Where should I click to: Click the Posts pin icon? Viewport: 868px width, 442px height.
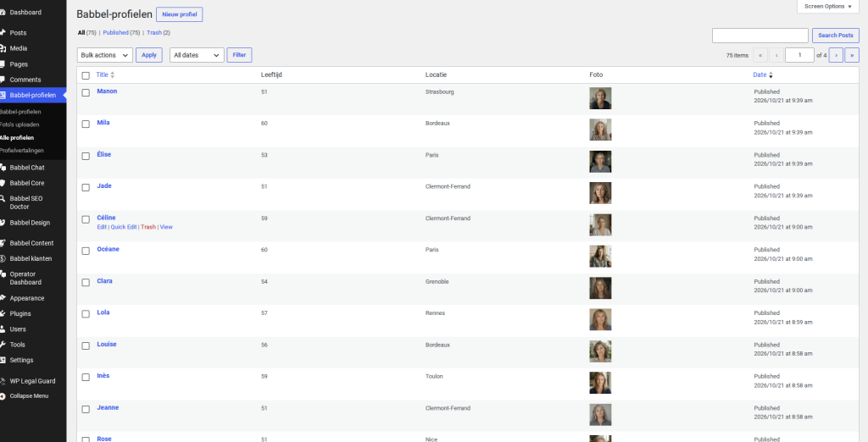(3, 33)
